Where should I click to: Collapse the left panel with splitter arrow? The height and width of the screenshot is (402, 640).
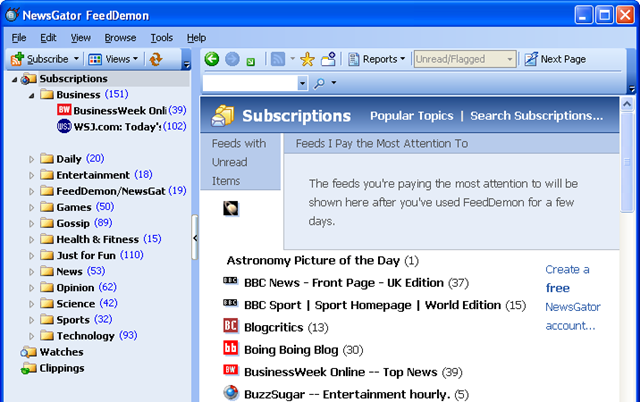click(x=195, y=238)
